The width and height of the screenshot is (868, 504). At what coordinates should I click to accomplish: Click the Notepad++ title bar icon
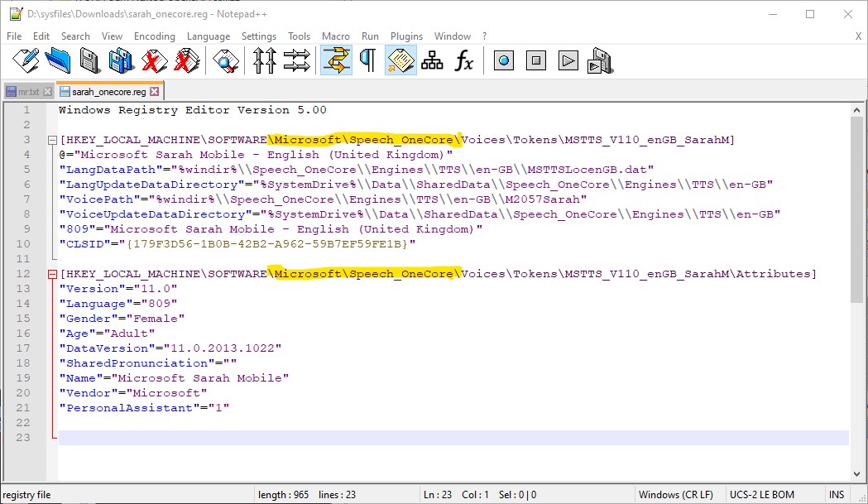[x=16, y=14]
